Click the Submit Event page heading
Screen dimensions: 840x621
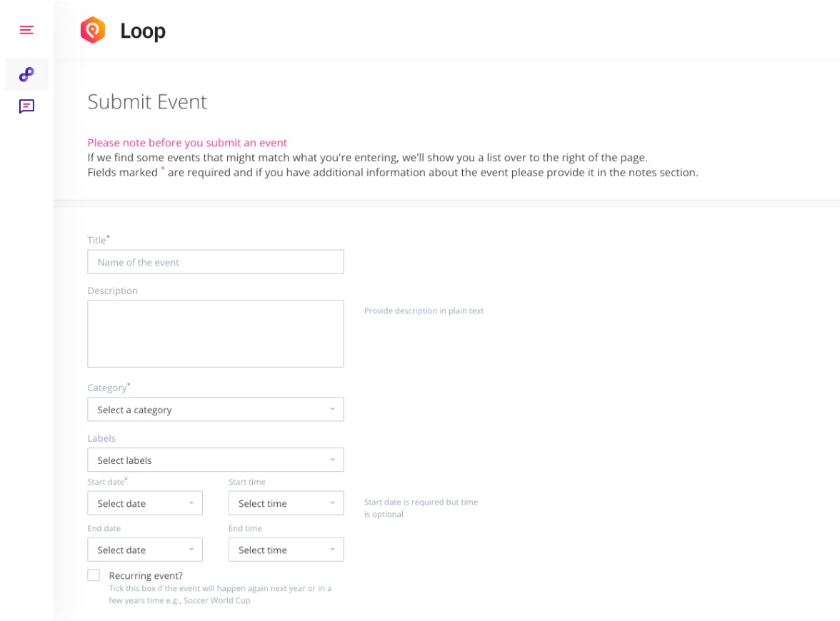pyautogui.click(x=147, y=101)
